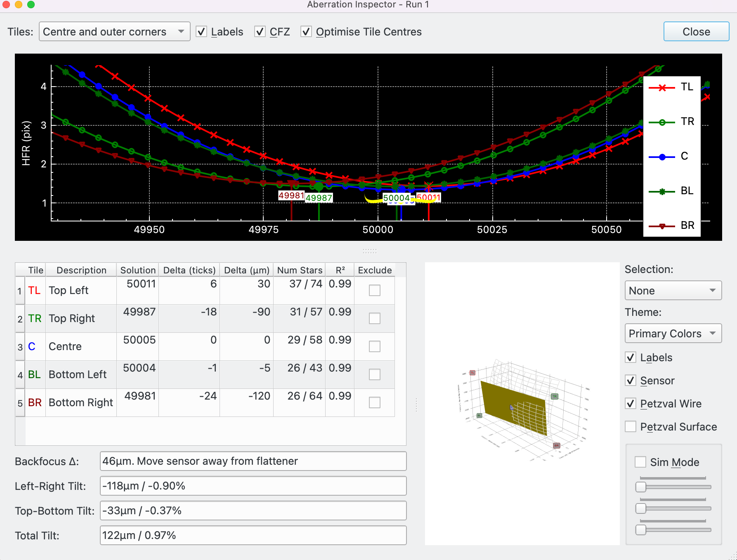Toggle Optimise Tile Centres checkbox

click(306, 32)
